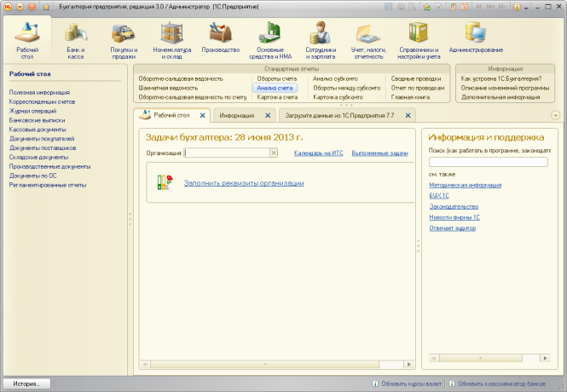
Task: Switch to the Загрузите данные из 1С:Предприятия 7.7 tab
Action: pyautogui.click(x=339, y=115)
